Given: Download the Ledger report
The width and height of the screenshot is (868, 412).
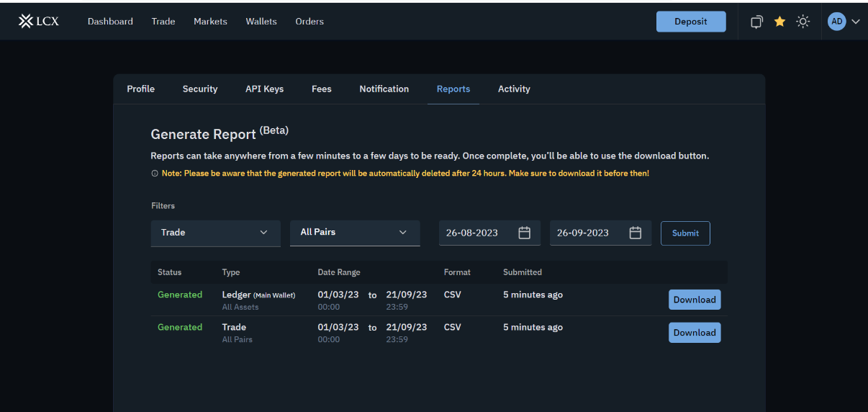Looking at the screenshot, I should coord(695,300).
